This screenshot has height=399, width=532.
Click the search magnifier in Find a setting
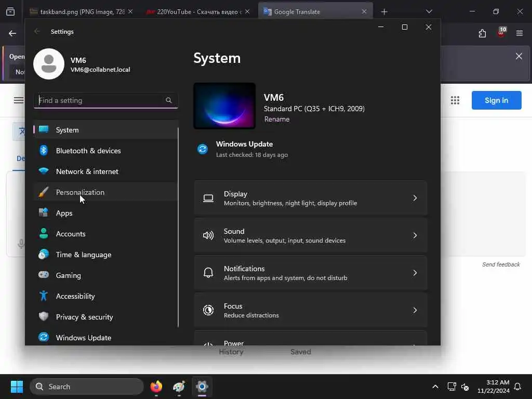tap(169, 100)
